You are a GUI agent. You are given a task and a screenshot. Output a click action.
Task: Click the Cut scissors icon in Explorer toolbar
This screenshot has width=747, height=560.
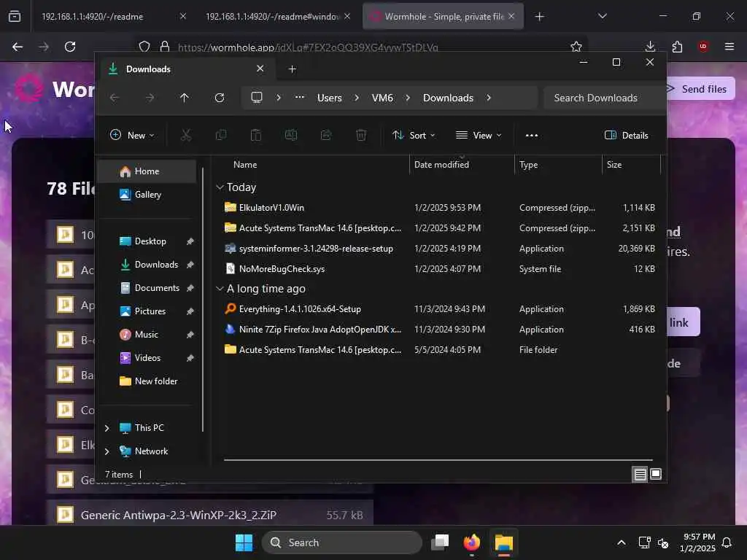[x=186, y=135]
